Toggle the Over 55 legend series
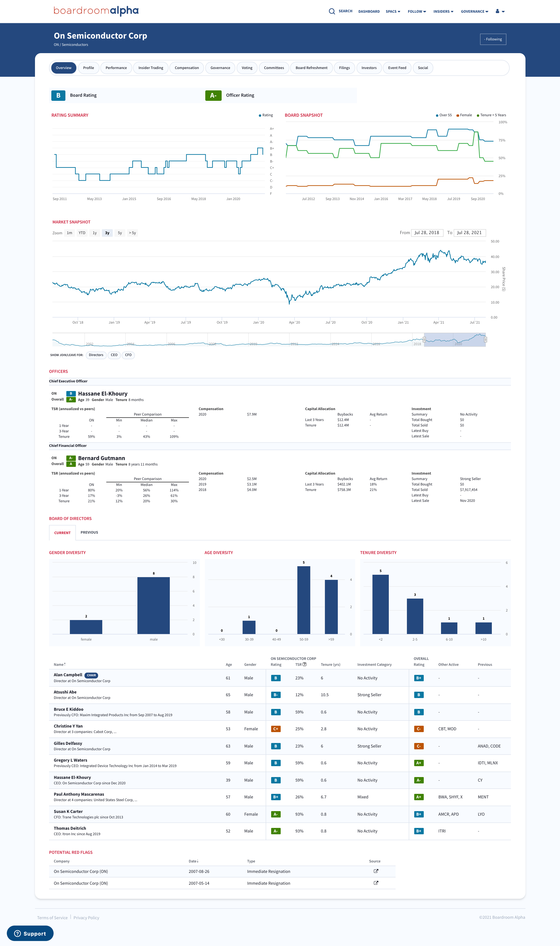This screenshot has width=560, height=946. pos(444,115)
